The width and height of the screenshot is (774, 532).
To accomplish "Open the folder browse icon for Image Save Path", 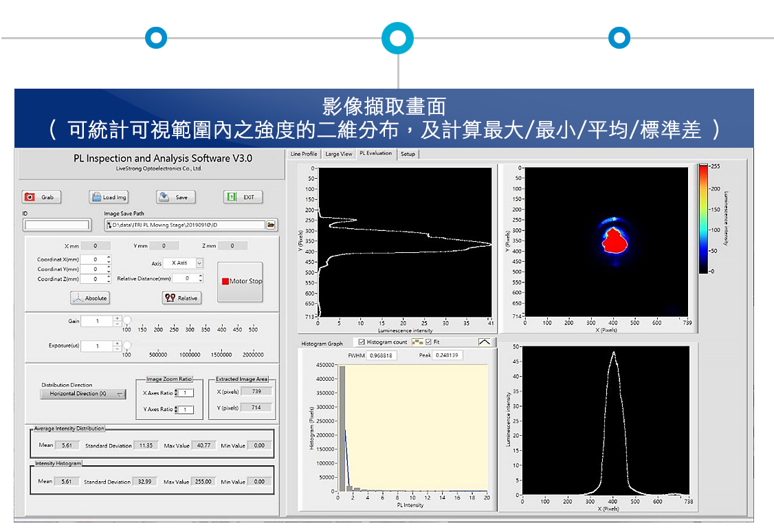I will [x=272, y=225].
